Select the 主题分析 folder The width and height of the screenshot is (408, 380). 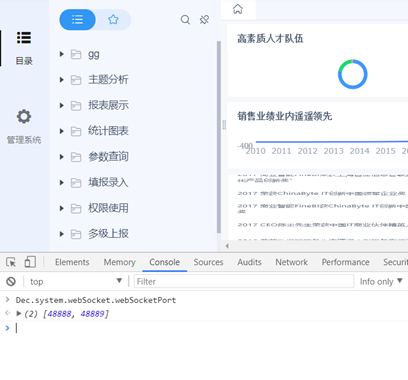point(108,80)
